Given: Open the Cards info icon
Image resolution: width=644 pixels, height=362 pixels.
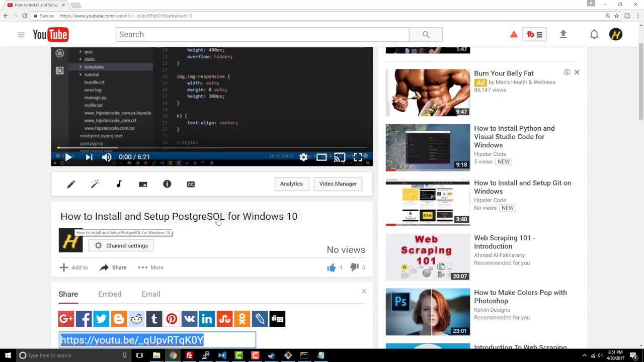Looking at the screenshot, I should (x=167, y=185).
